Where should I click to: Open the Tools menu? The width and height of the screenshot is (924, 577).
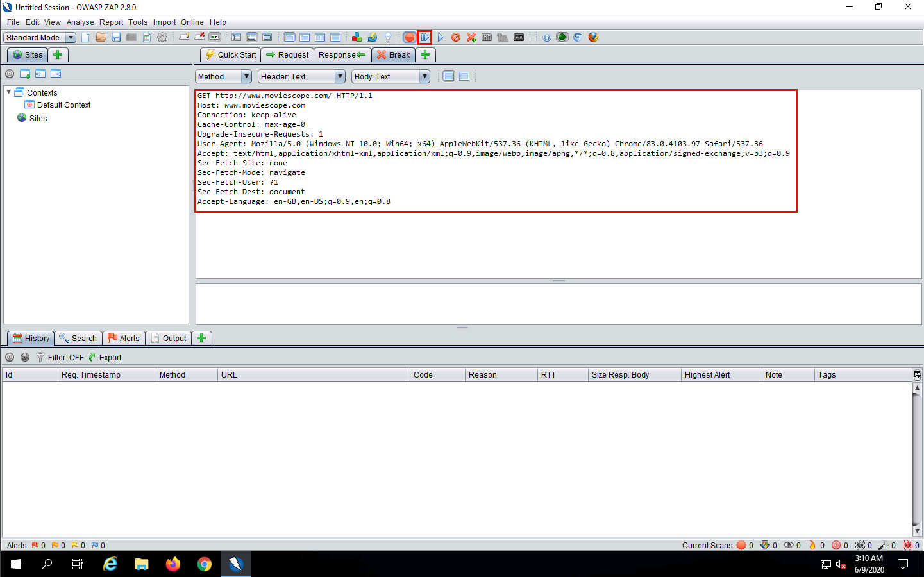[x=138, y=22]
